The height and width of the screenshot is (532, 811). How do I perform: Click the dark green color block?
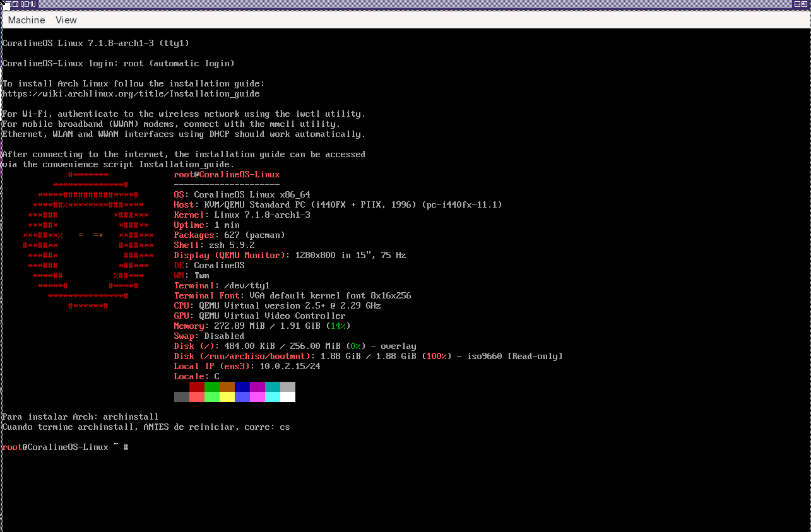pos(212,387)
